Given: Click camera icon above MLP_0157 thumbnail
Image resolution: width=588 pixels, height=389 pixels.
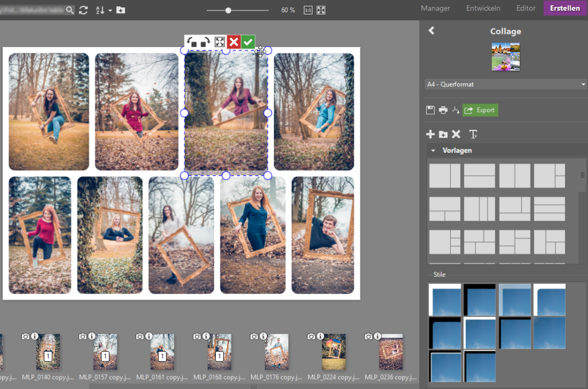Looking at the screenshot, I should [x=83, y=337].
